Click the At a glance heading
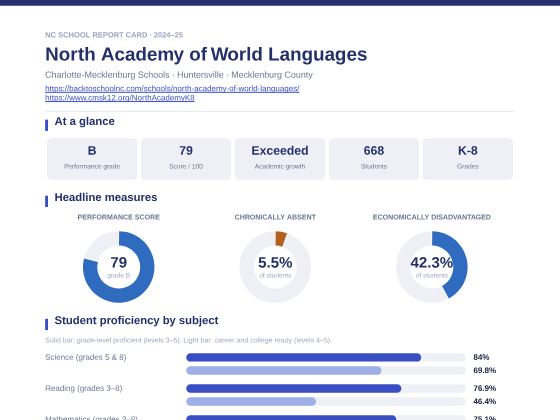 click(84, 121)
